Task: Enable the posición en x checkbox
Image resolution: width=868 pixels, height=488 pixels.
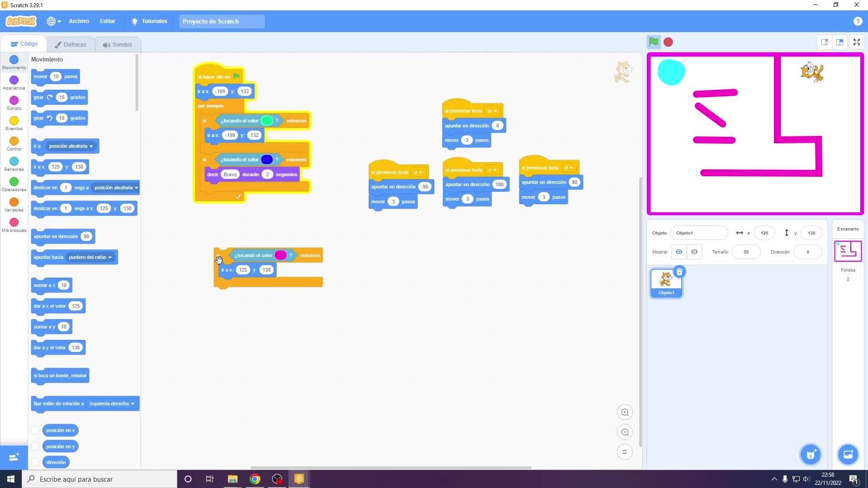Action: pos(35,430)
